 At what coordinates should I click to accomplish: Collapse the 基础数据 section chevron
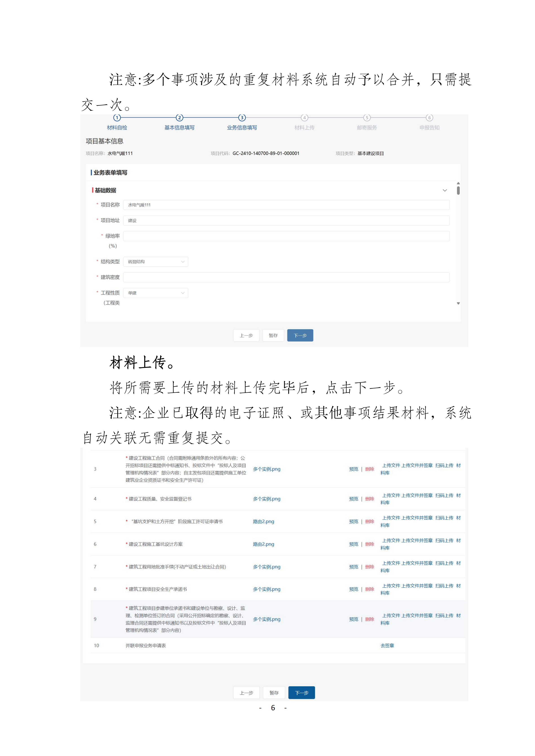pos(445,190)
